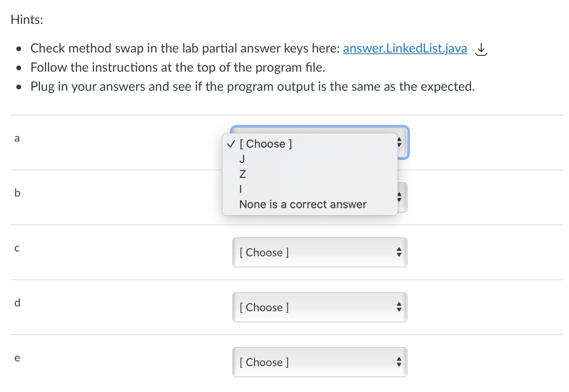Click the row label a

pyautogui.click(x=17, y=138)
